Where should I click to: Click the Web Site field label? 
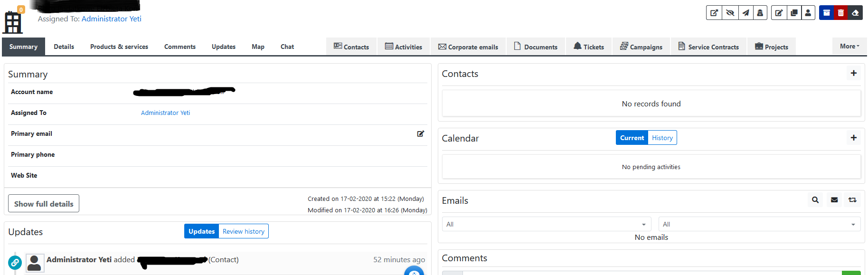pyautogui.click(x=24, y=176)
